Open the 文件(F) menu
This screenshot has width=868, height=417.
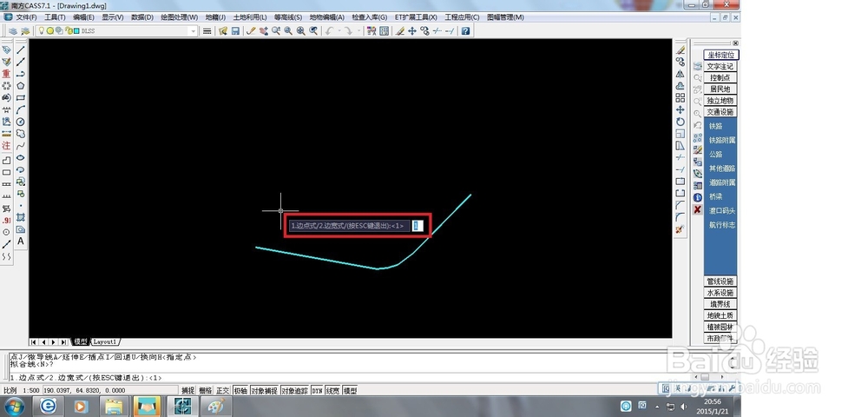(26, 17)
